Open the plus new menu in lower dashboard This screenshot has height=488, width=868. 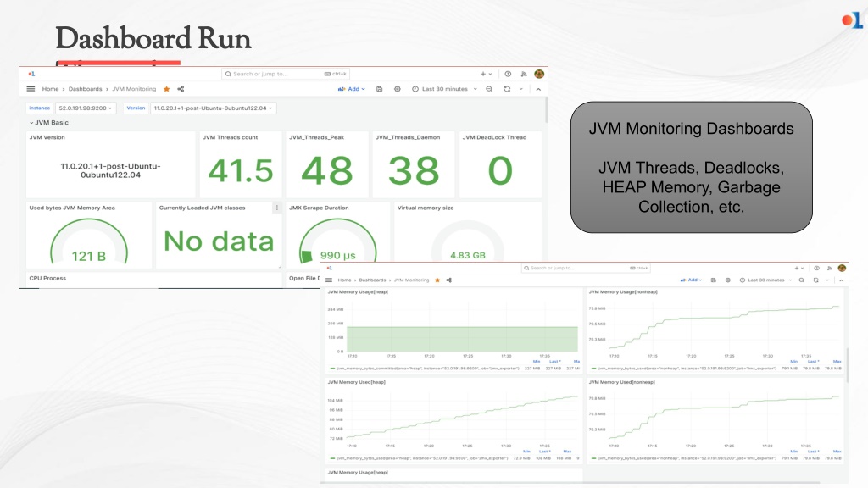(x=798, y=268)
